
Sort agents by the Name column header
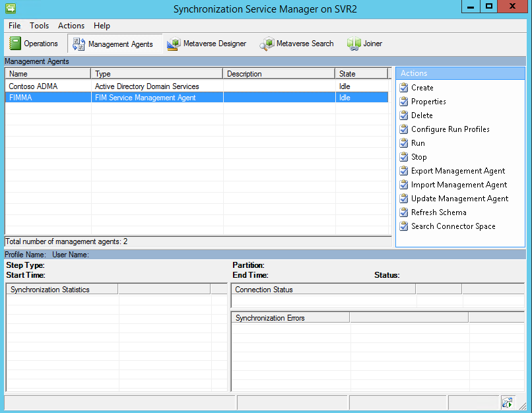click(x=48, y=74)
